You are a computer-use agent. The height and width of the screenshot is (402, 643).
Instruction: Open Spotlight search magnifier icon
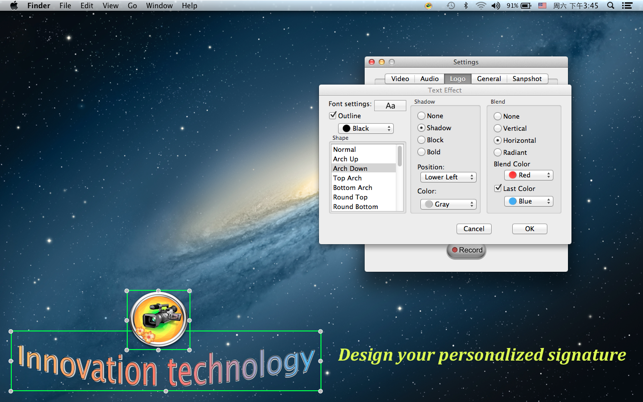610,5
